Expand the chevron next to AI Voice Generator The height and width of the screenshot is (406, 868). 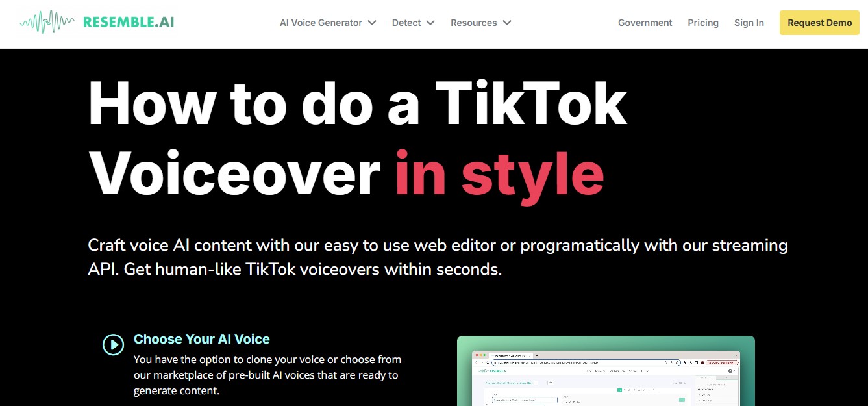(x=372, y=23)
